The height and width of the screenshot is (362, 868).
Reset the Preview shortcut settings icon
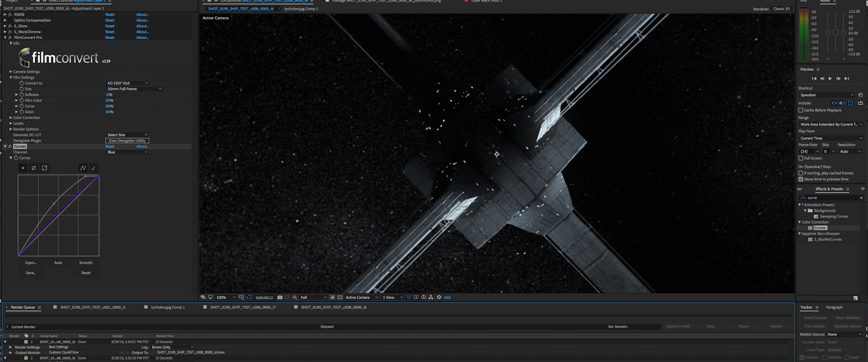[861, 95]
